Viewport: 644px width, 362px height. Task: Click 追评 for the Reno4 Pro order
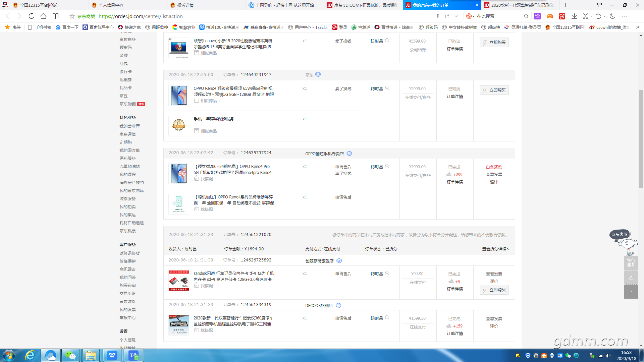(x=494, y=182)
